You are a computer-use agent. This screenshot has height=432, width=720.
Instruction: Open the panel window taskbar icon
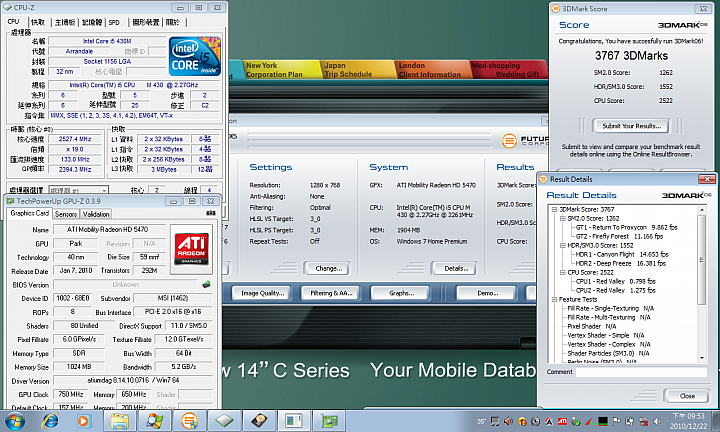tap(294, 421)
